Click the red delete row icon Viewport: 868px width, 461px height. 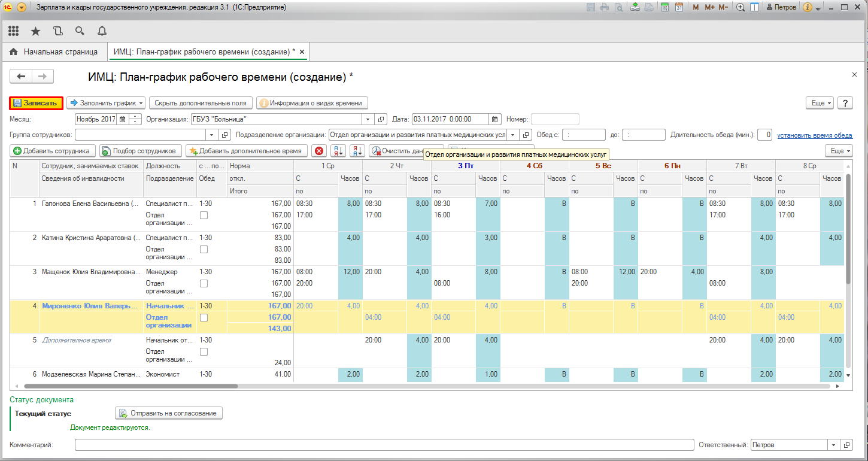point(319,151)
